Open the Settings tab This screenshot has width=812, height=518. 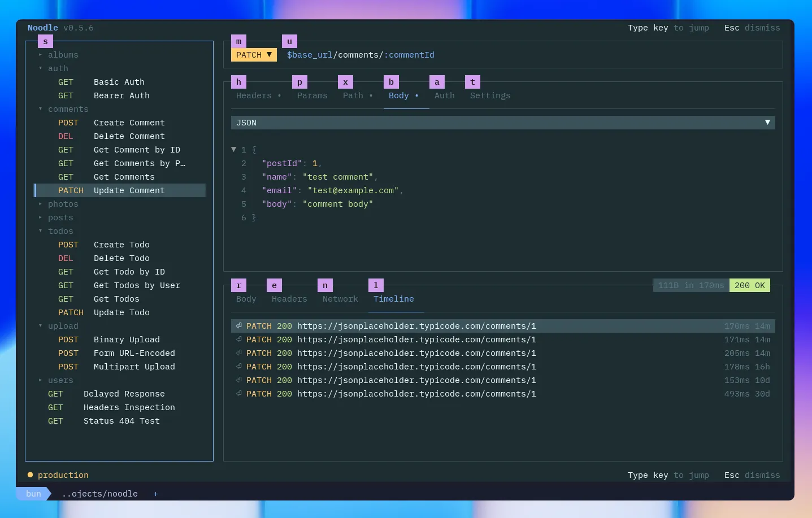[x=490, y=95]
